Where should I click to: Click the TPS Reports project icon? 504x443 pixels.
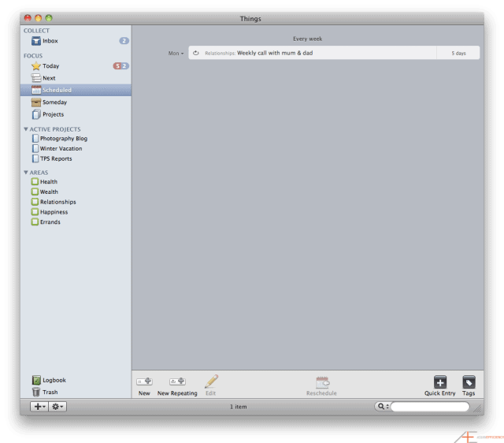point(35,158)
